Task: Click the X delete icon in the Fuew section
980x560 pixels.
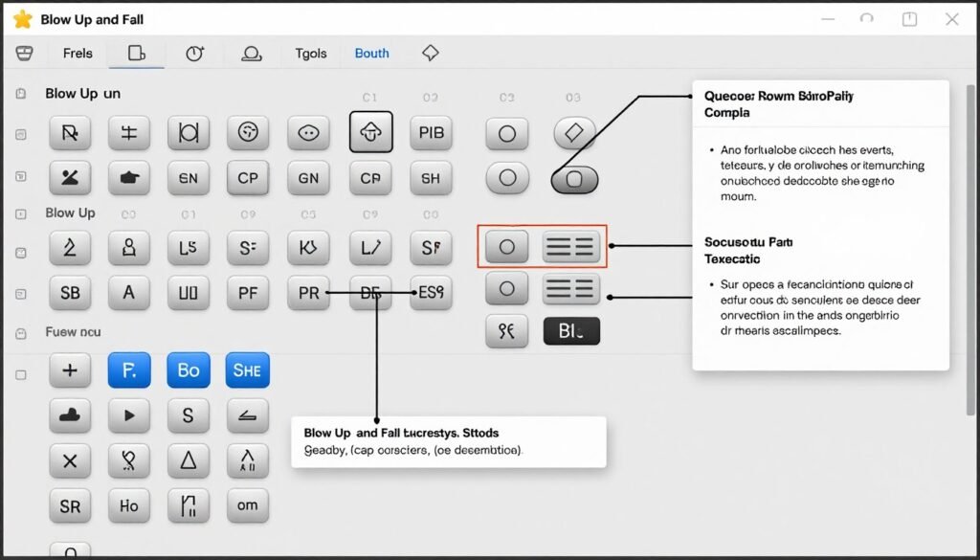Action: click(x=70, y=460)
